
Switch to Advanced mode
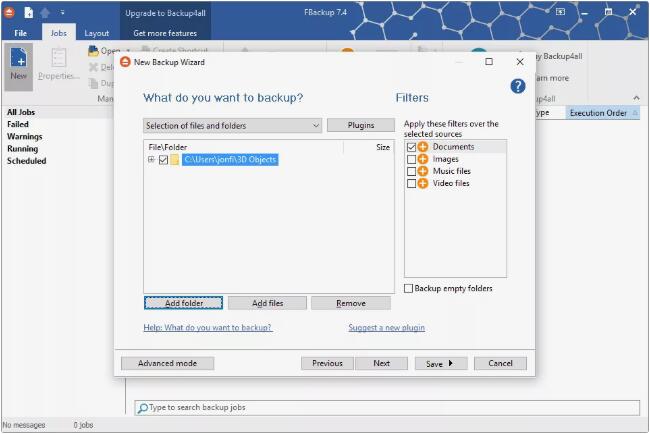coord(167,363)
